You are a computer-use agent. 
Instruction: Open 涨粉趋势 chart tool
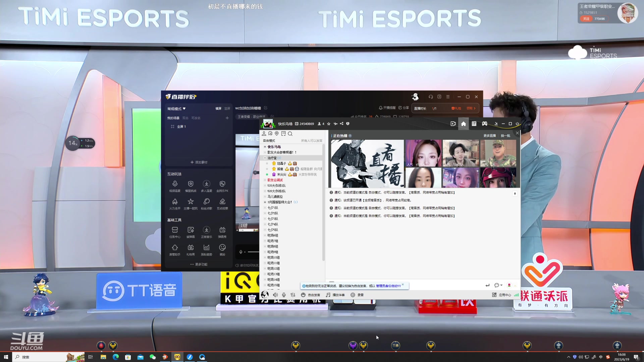[x=206, y=250]
